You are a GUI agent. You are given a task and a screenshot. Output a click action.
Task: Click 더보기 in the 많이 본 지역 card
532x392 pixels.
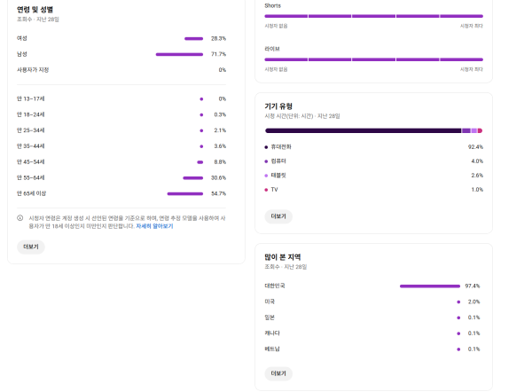278,373
